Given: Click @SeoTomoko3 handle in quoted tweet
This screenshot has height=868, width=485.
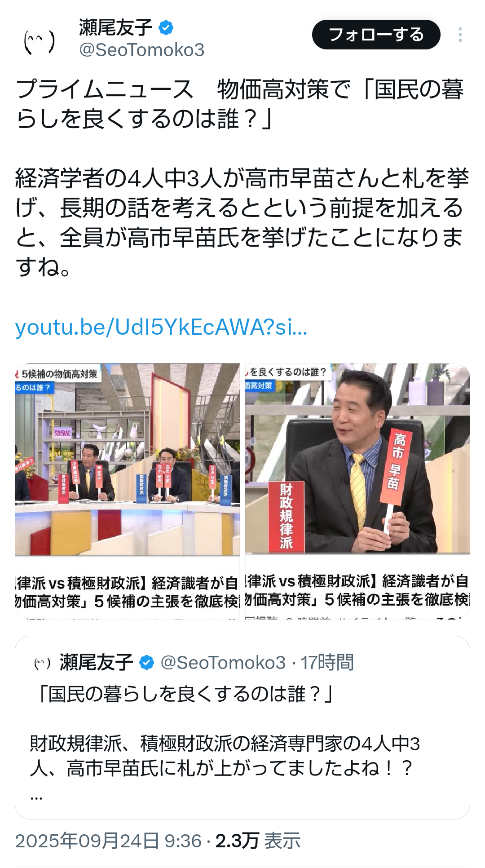Looking at the screenshot, I should click(223, 663).
